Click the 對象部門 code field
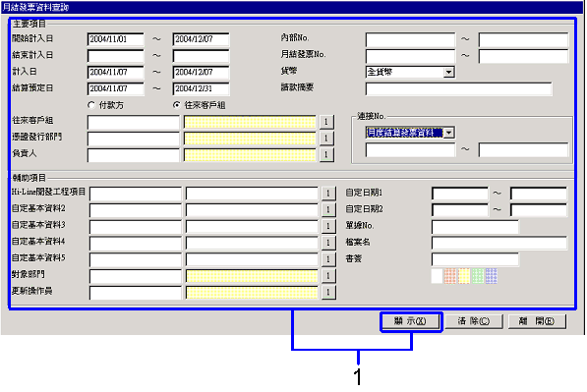587x392 pixels. (136, 276)
